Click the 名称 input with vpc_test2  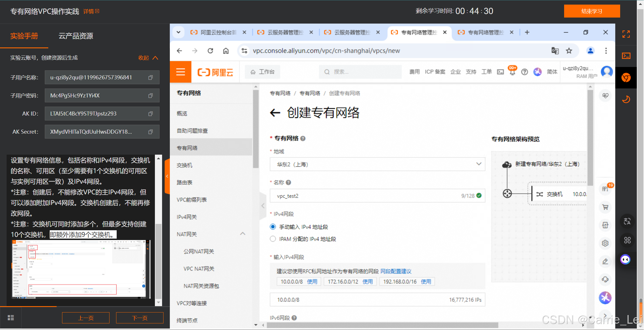pos(377,196)
